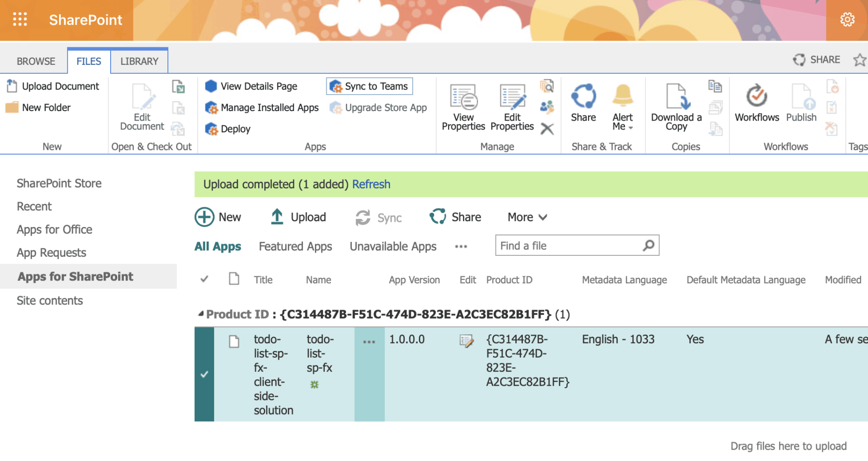Image resolution: width=868 pixels, height=461 pixels.
Task: Favorite the page with star icon
Action: (x=859, y=60)
